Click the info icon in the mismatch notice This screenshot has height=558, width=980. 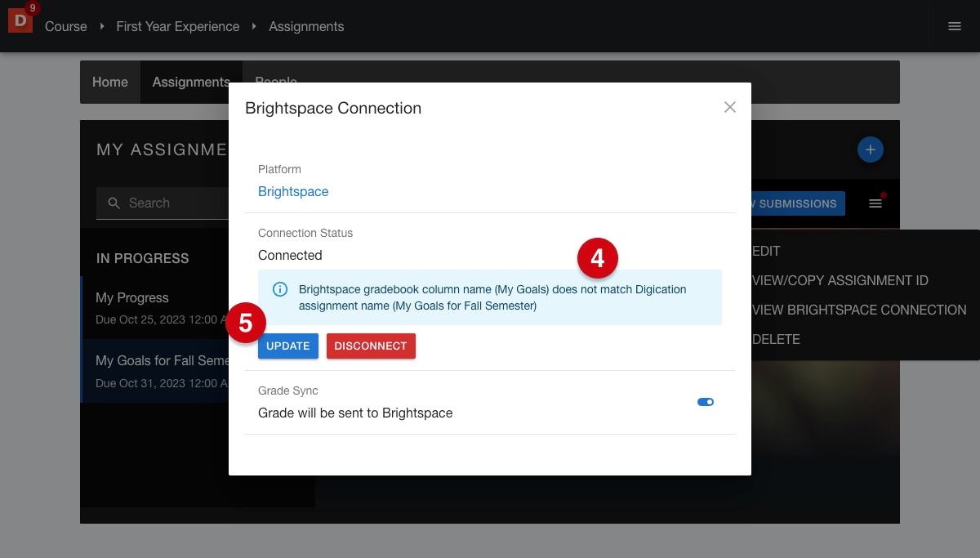[280, 289]
